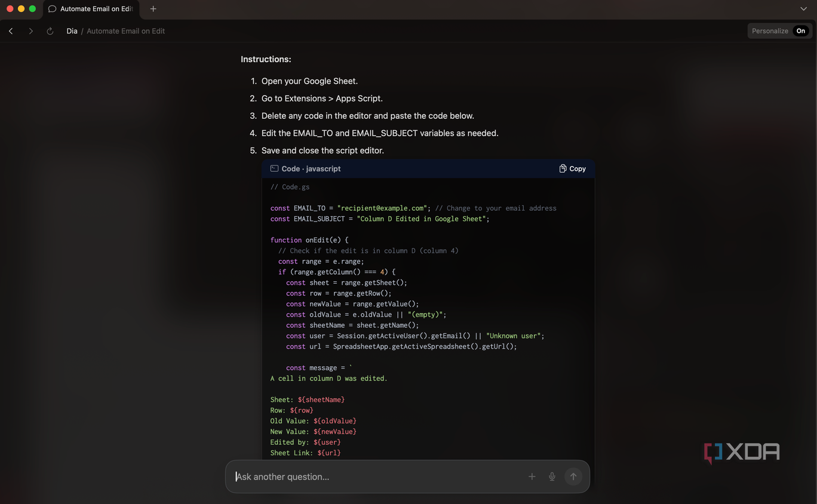The height and width of the screenshot is (504, 817).
Task: Click the 'const sheetName = sheet.getName();' line
Action: pos(352,325)
